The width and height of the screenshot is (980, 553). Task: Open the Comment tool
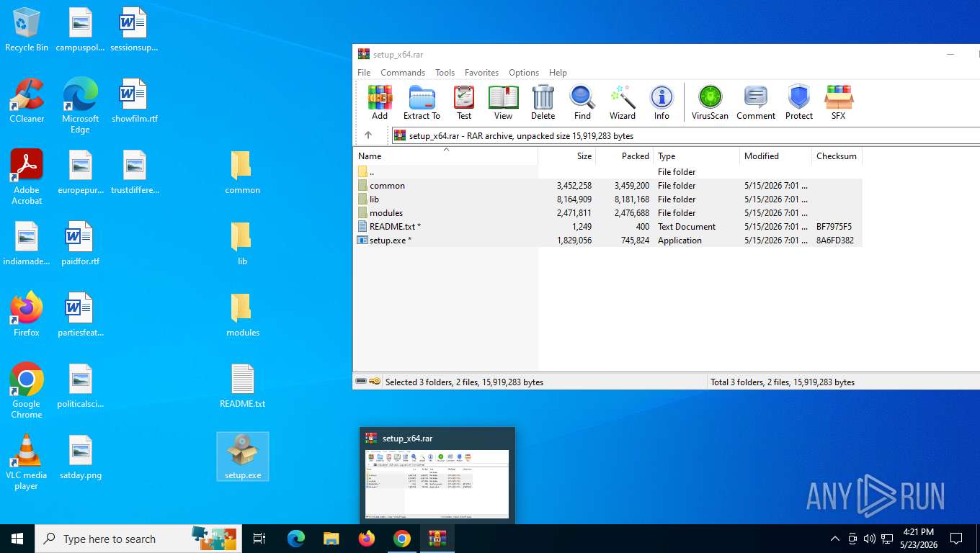pyautogui.click(x=756, y=102)
